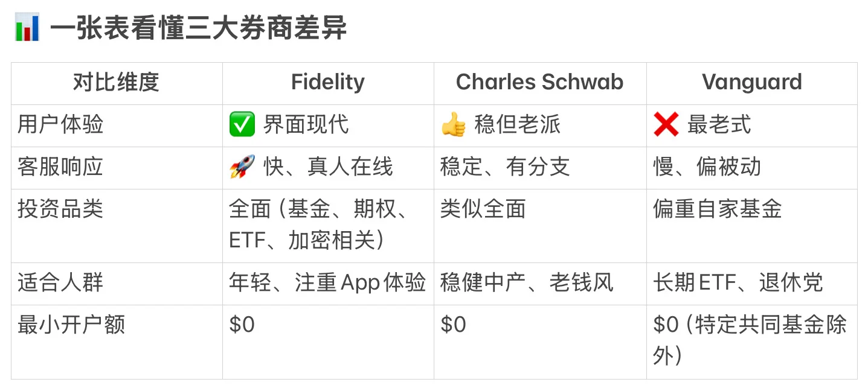Screen dimensions: 868x391
Task: Click the 适合人群 row label
Action: point(60,283)
